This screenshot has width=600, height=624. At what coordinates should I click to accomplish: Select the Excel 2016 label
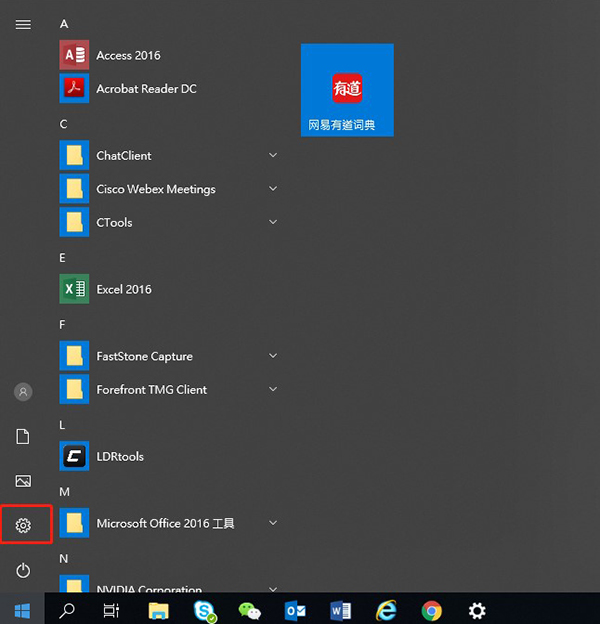[124, 289]
